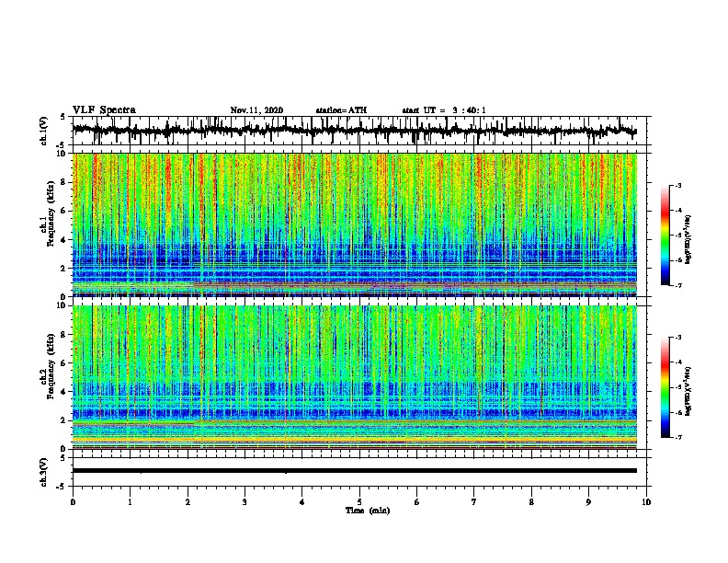Select the "start UT = 3 : 40: 1" text
The image size is (728, 563).
pyautogui.click(x=444, y=110)
